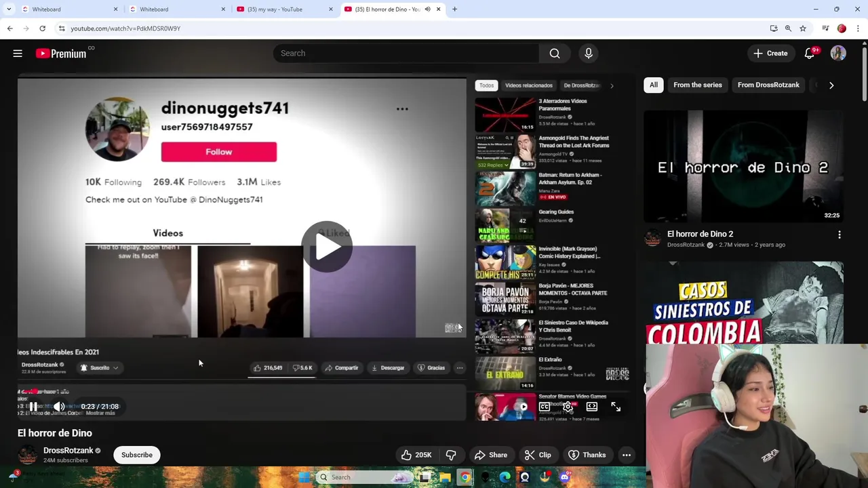This screenshot has height=488, width=868.
Task: Bookmark this page with the star
Action: coord(803,28)
